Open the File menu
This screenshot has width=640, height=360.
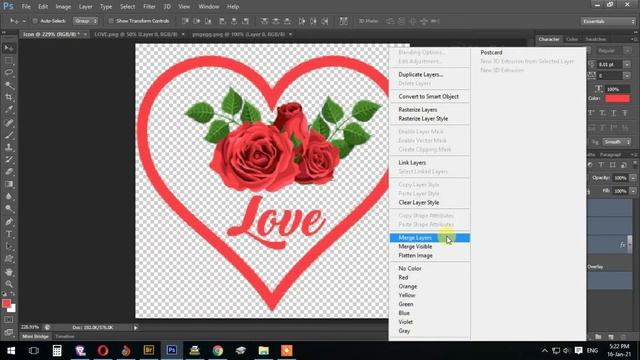[x=26, y=7]
